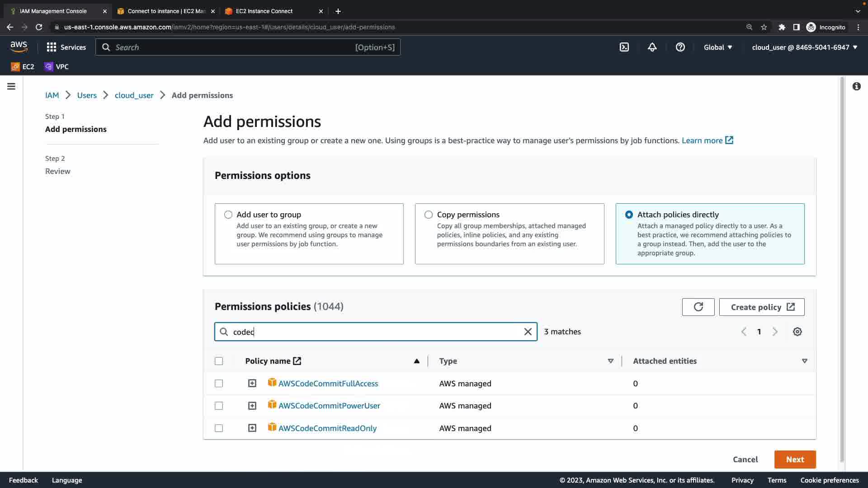Refresh the permissions policies list
Image resolution: width=868 pixels, height=488 pixels.
pos(698,307)
